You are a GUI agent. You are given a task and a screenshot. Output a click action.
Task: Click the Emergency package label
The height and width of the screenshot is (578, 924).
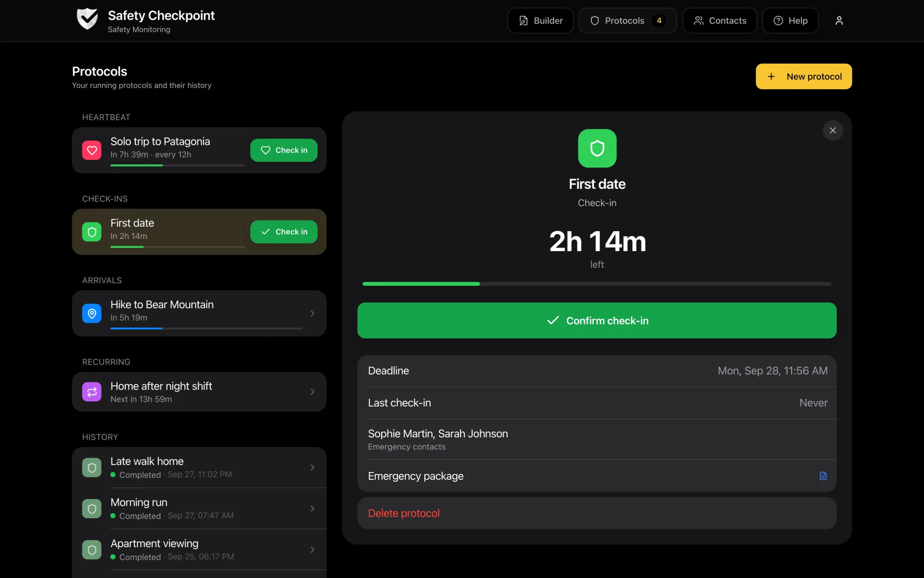click(416, 476)
